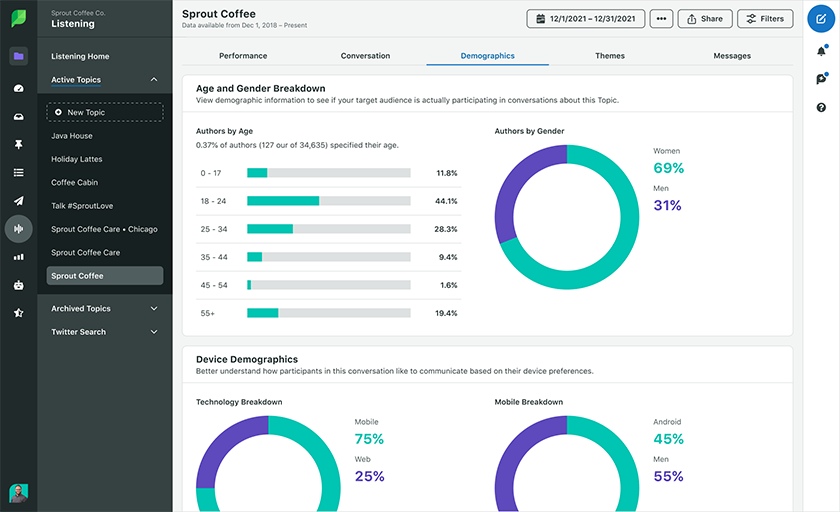Click the user profile avatar

tap(19, 493)
